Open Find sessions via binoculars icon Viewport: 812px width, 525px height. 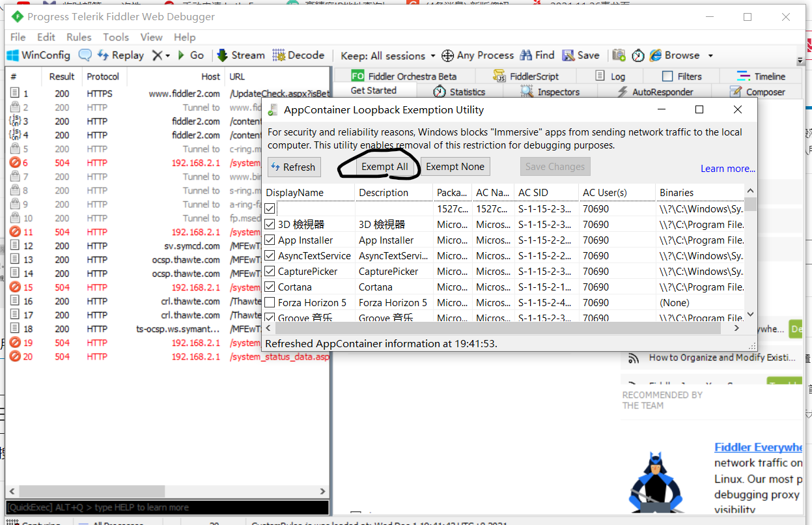click(x=537, y=55)
